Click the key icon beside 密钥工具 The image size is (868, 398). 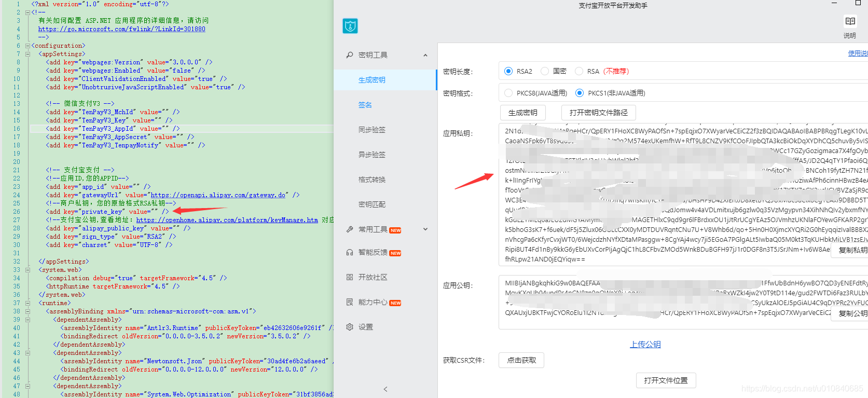pyautogui.click(x=350, y=55)
